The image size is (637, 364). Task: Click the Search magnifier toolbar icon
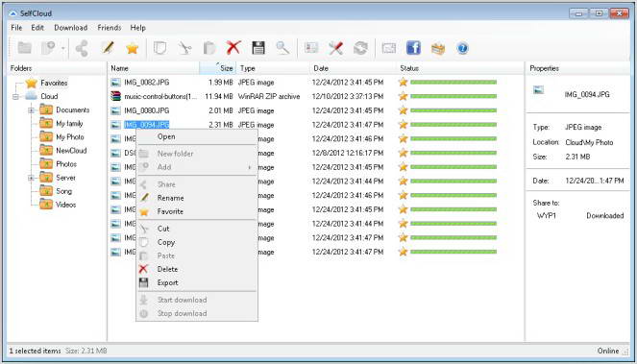coord(282,48)
